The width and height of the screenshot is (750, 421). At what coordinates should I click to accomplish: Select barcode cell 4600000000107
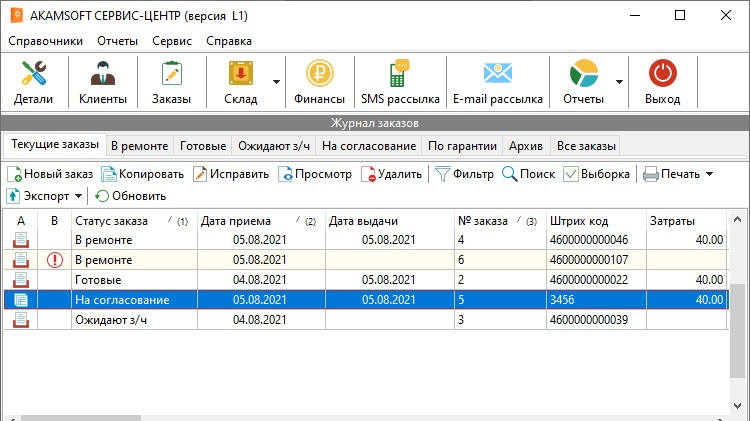[596, 260]
